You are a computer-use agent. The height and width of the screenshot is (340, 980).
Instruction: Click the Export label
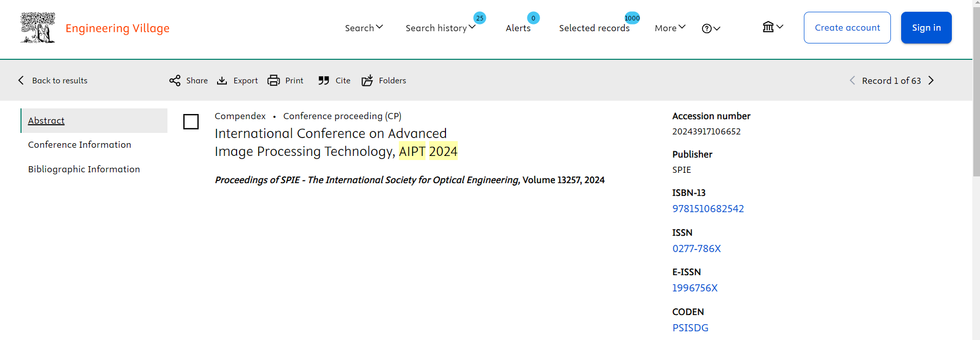246,80
